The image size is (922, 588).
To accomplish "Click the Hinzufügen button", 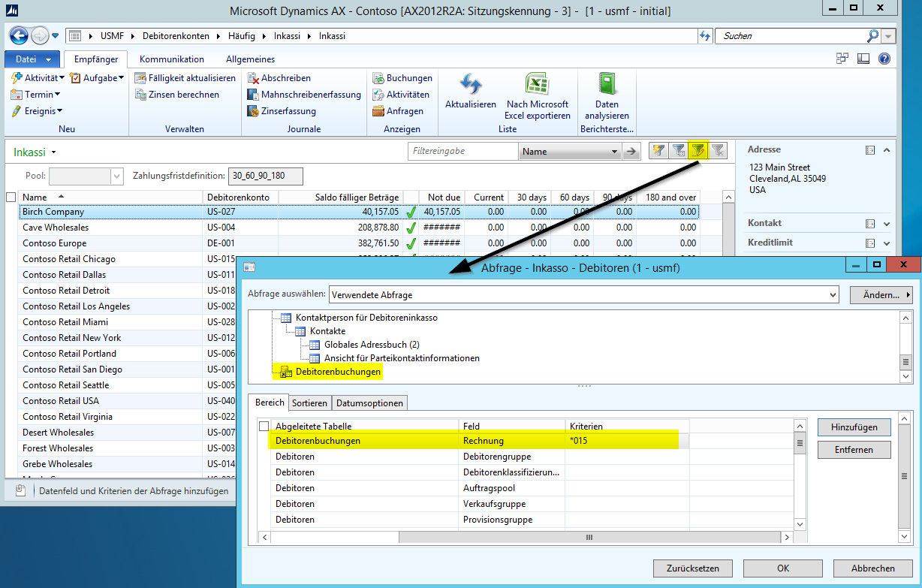I will click(854, 427).
